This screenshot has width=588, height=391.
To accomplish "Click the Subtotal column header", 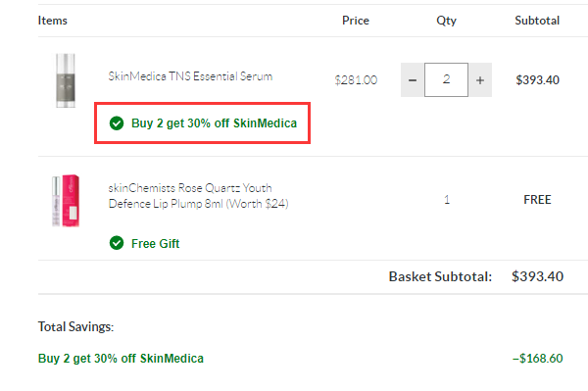I will pos(537,21).
